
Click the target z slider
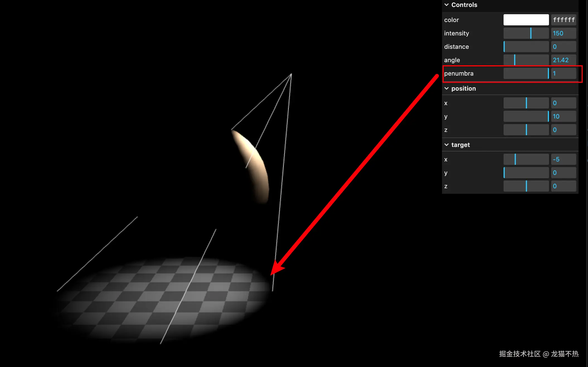click(526, 186)
